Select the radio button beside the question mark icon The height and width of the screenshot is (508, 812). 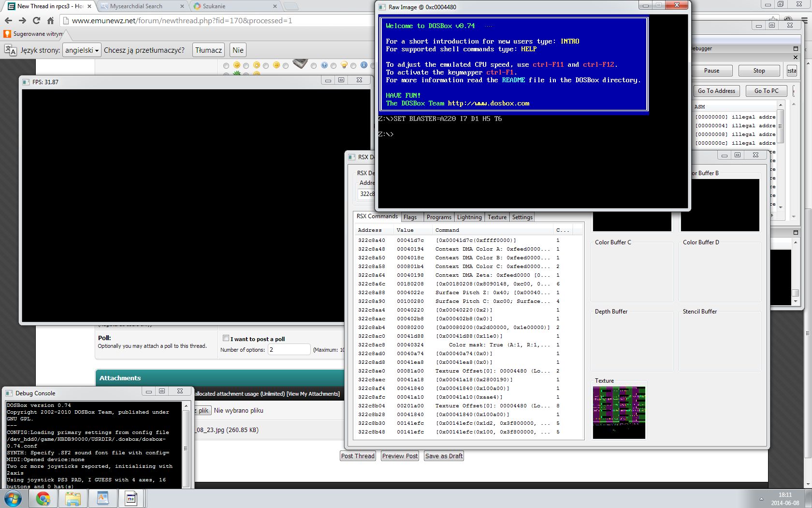pos(314,66)
